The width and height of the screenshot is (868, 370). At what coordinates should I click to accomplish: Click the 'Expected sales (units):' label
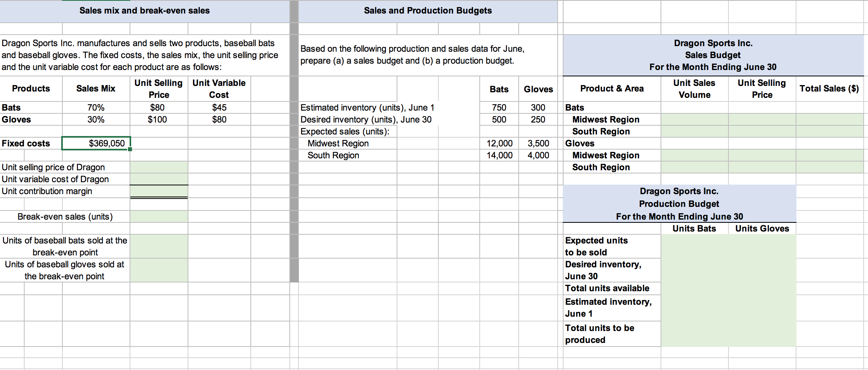click(345, 131)
